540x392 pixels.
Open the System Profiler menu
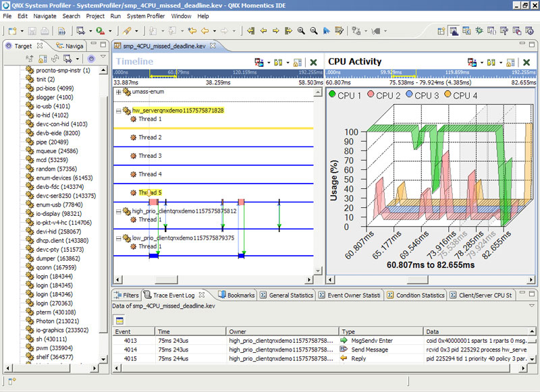[146, 16]
